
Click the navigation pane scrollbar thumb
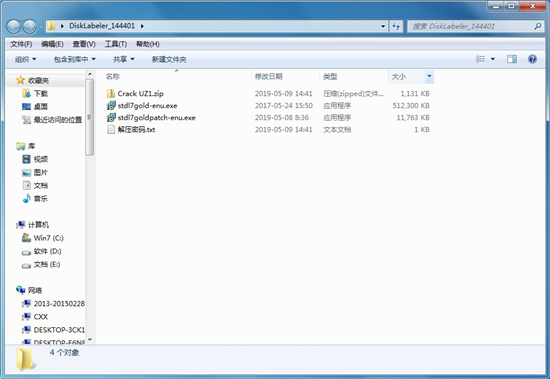[x=89, y=117]
